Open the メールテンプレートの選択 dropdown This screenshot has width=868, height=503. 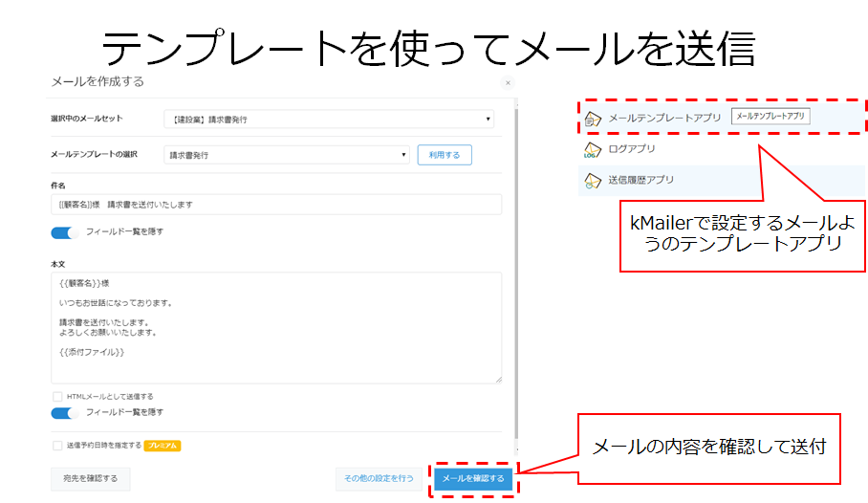click(x=287, y=155)
